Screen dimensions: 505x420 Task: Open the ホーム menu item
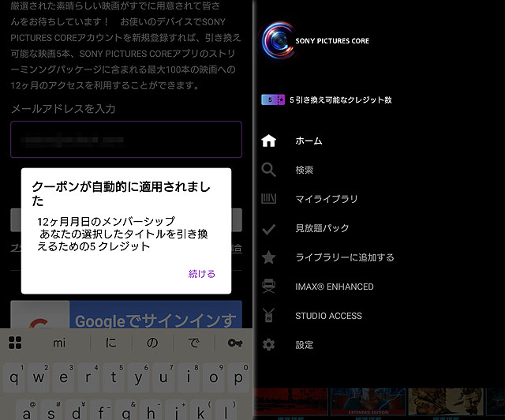point(309,141)
